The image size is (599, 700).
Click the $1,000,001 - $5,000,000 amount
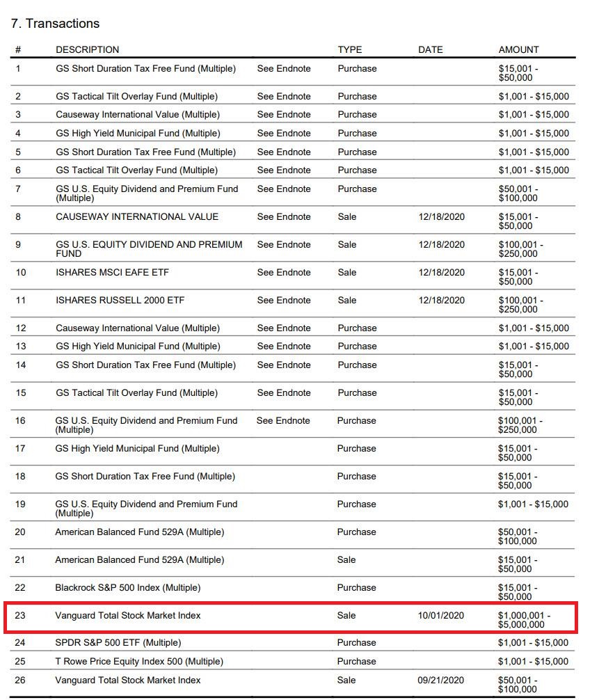click(x=524, y=620)
